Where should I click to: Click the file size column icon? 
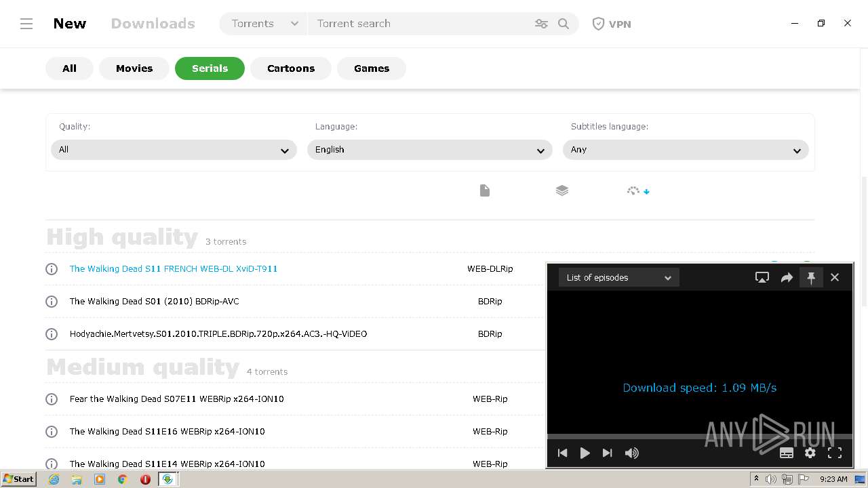click(485, 190)
